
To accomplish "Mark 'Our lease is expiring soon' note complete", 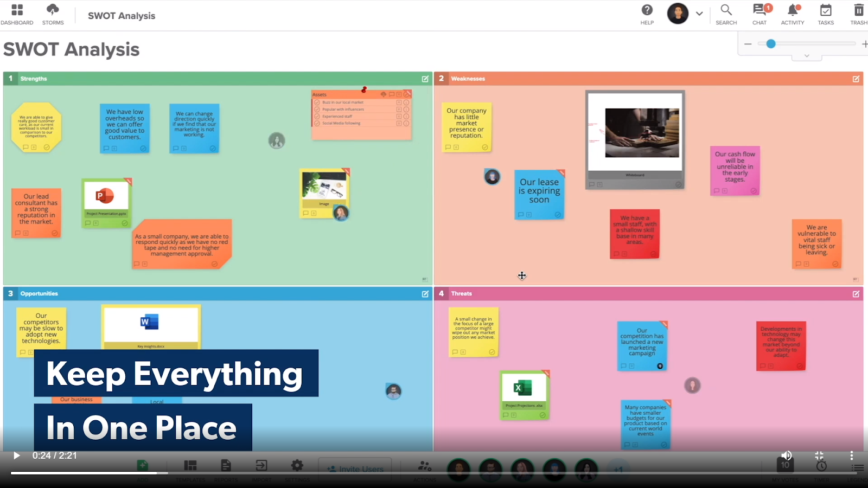I will 558,215.
